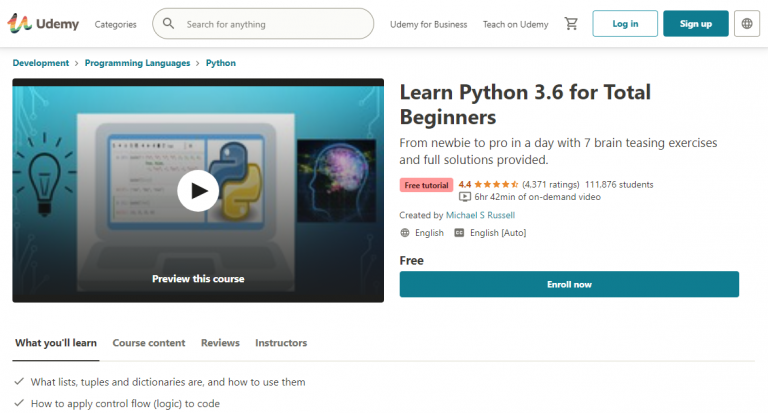Open the shopping cart

click(571, 23)
